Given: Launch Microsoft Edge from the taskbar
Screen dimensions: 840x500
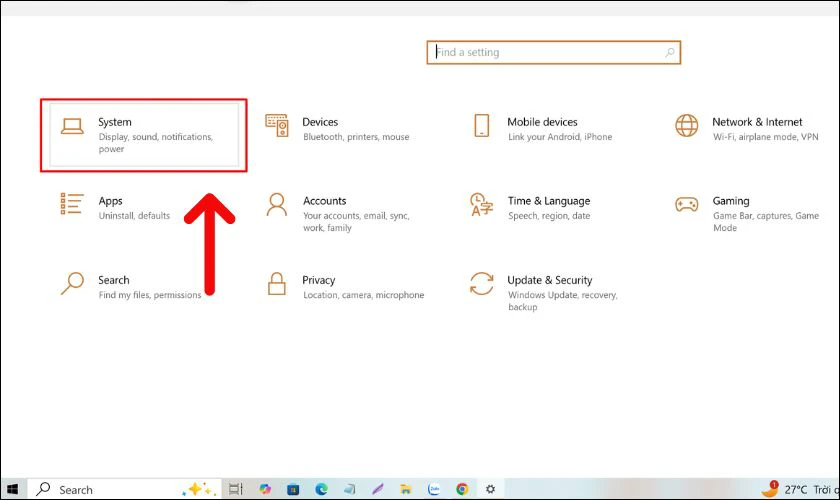Looking at the screenshot, I should (321, 489).
